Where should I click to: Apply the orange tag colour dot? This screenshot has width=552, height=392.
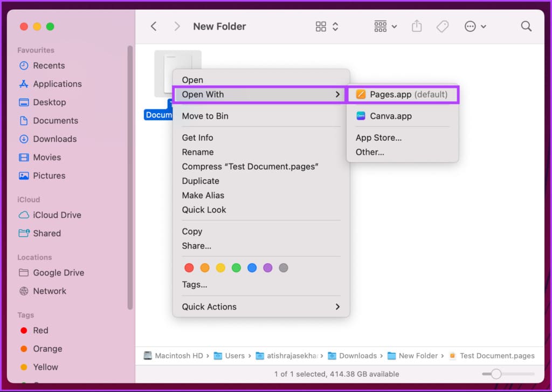pos(205,268)
